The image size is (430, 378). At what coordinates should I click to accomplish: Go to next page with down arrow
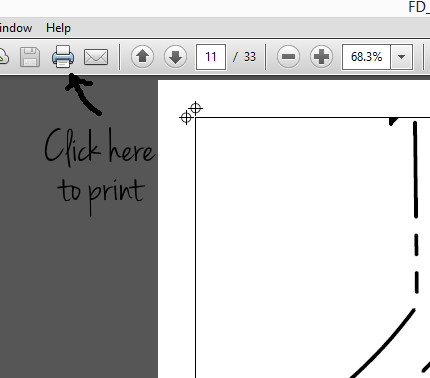click(175, 57)
